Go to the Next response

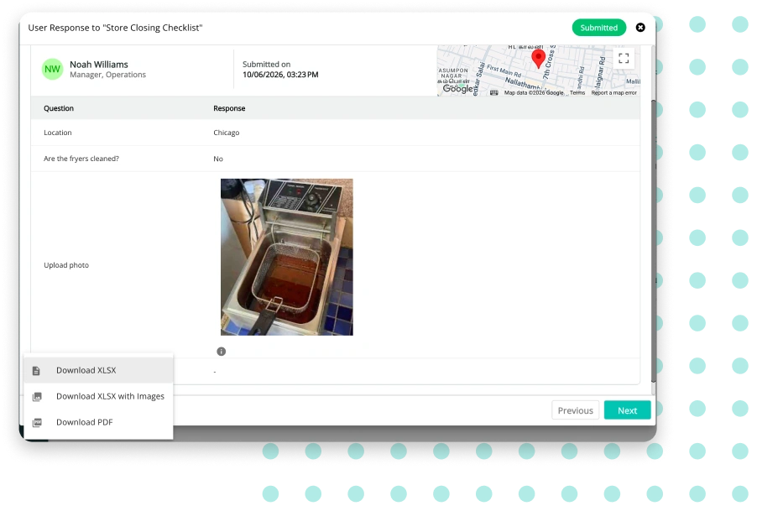(x=627, y=410)
